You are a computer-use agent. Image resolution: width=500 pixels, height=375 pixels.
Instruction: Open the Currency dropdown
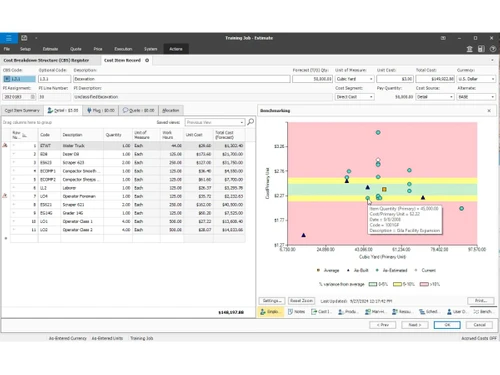tap(493, 79)
